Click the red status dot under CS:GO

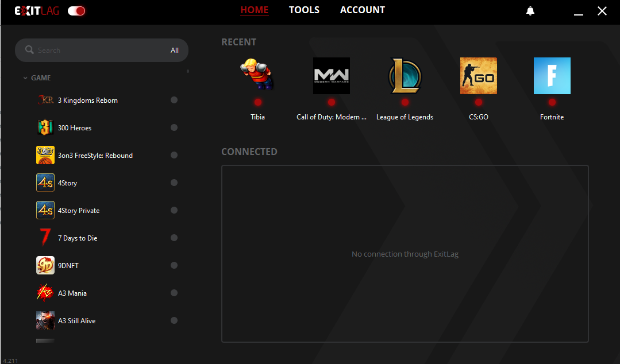coord(479,102)
